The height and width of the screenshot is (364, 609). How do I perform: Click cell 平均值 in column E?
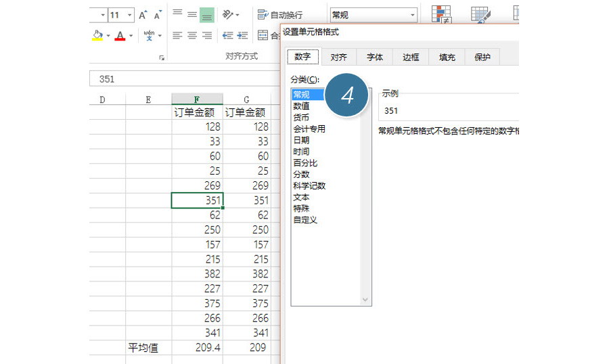(x=148, y=348)
